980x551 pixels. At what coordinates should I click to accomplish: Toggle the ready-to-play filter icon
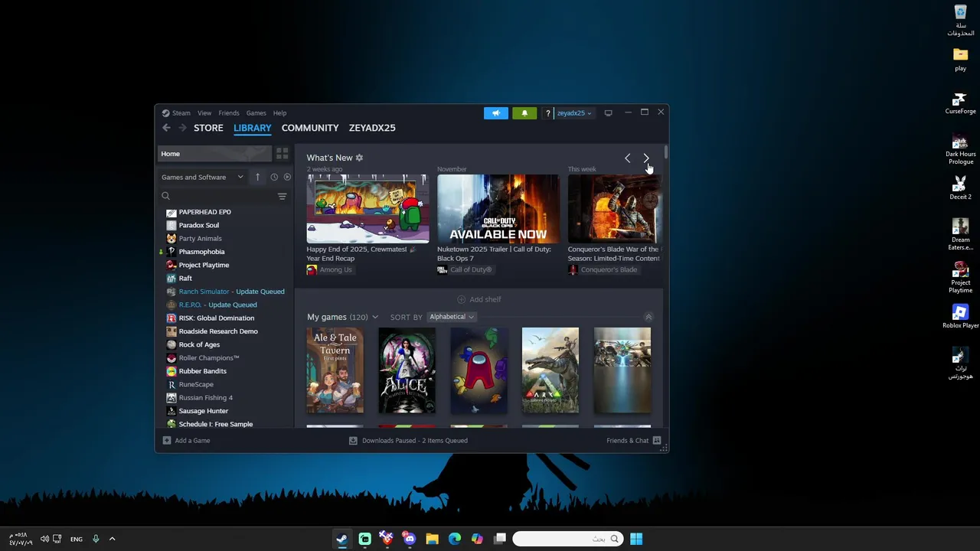287,177
